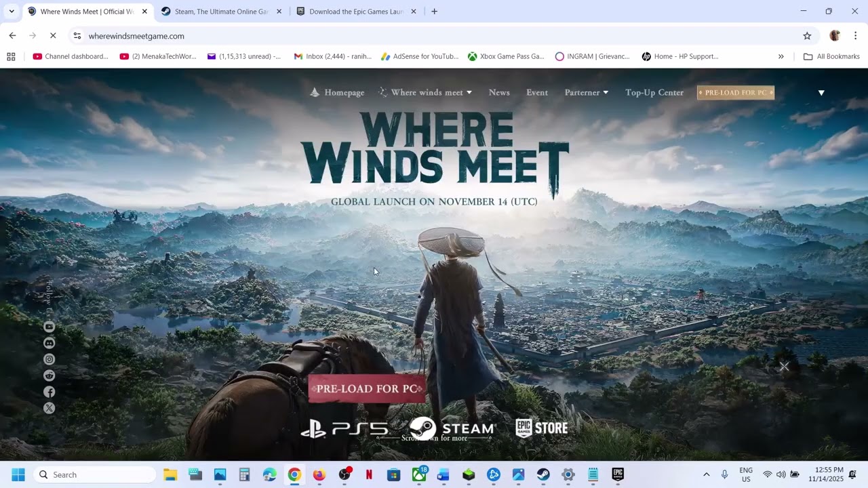The width and height of the screenshot is (868, 488).
Task: Open the News nav item
Action: click(499, 92)
